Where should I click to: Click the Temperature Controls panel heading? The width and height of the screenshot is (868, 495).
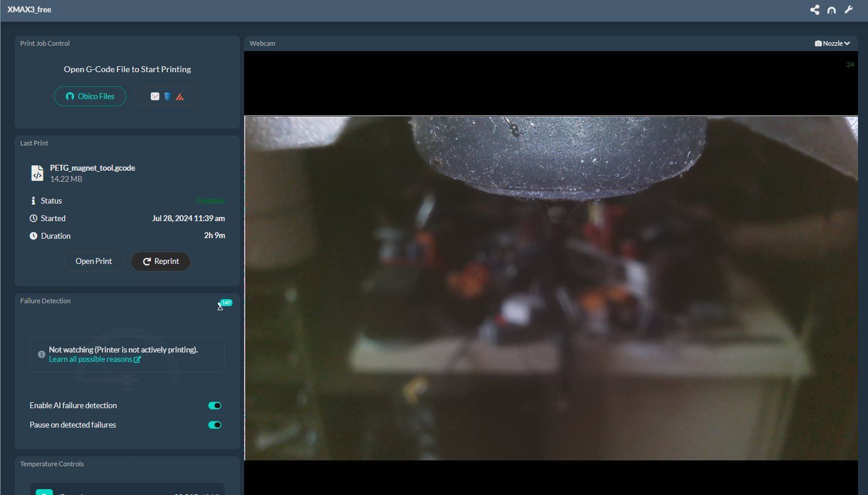coord(52,464)
